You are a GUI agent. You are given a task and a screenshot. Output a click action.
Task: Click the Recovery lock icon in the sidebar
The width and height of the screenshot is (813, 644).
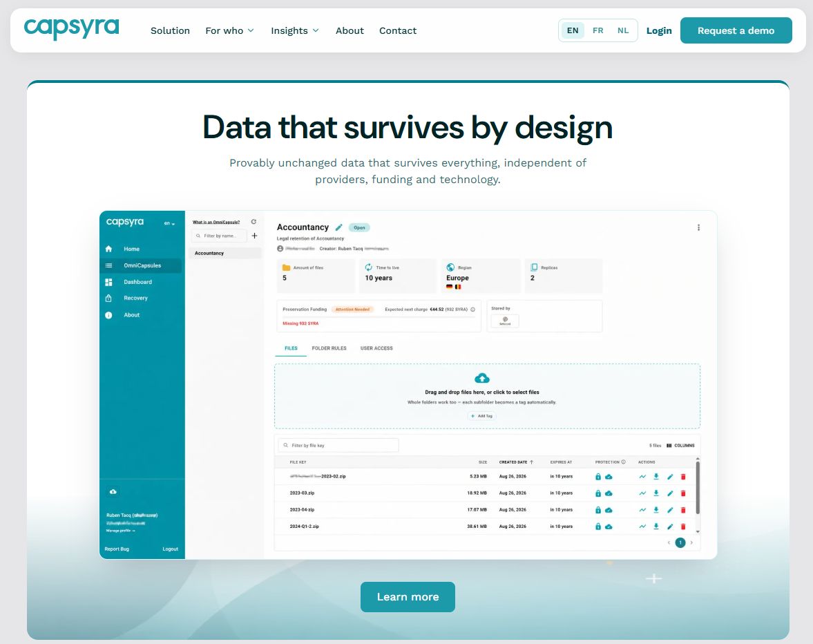108,298
